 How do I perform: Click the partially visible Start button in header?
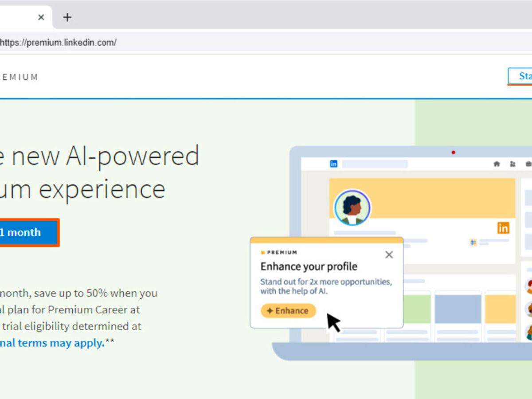(x=520, y=76)
